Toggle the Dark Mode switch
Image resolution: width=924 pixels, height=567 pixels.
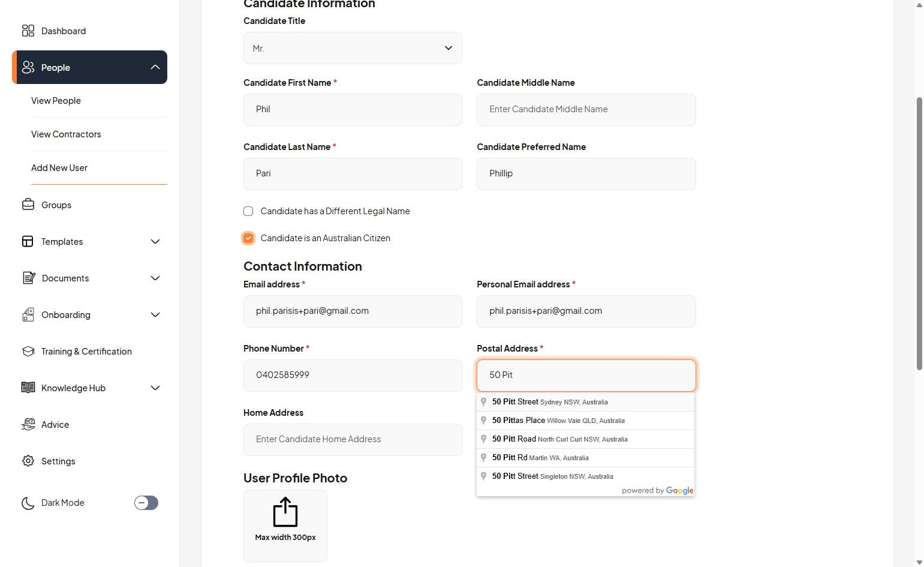tap(146, 503)
